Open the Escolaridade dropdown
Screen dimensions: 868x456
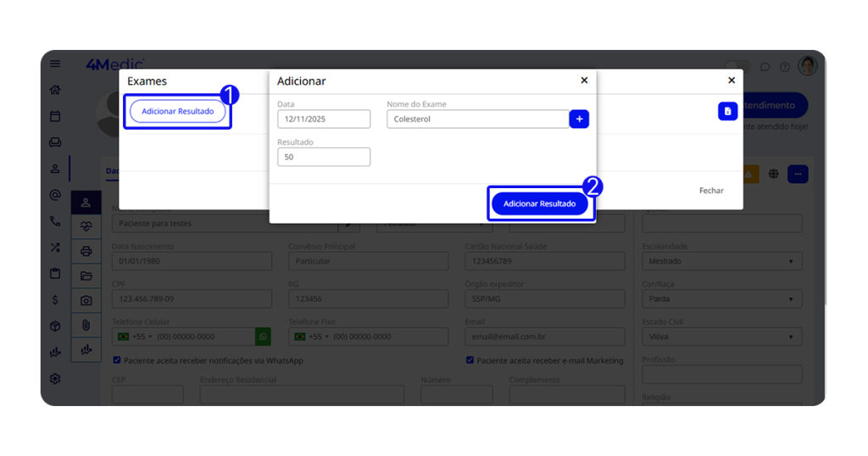pyautogui.click(x=721, y=261)
